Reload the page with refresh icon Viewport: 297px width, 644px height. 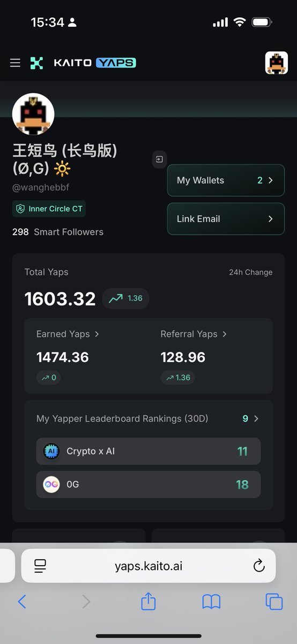click(x=259, y=566)
